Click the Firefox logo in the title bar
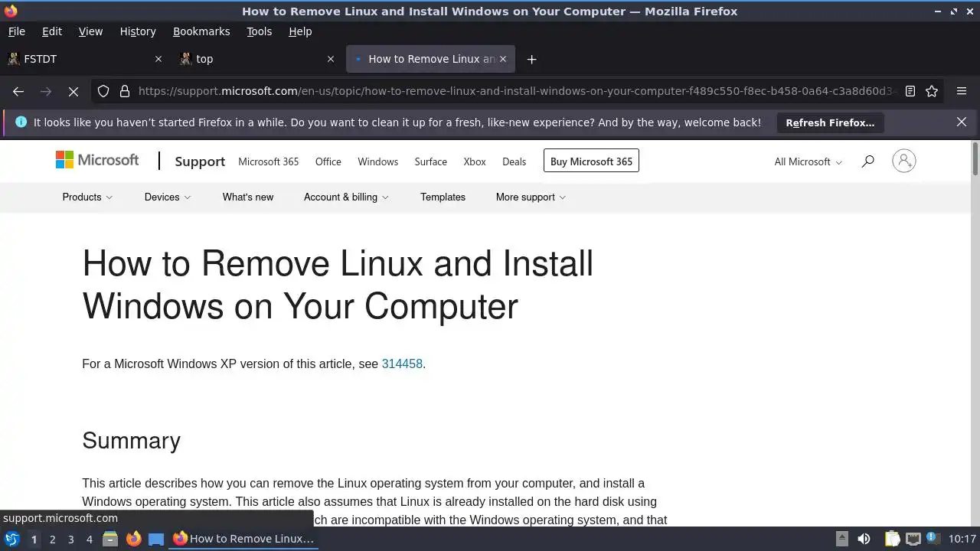This screenshot has width=980, height=551. point(11,11)
